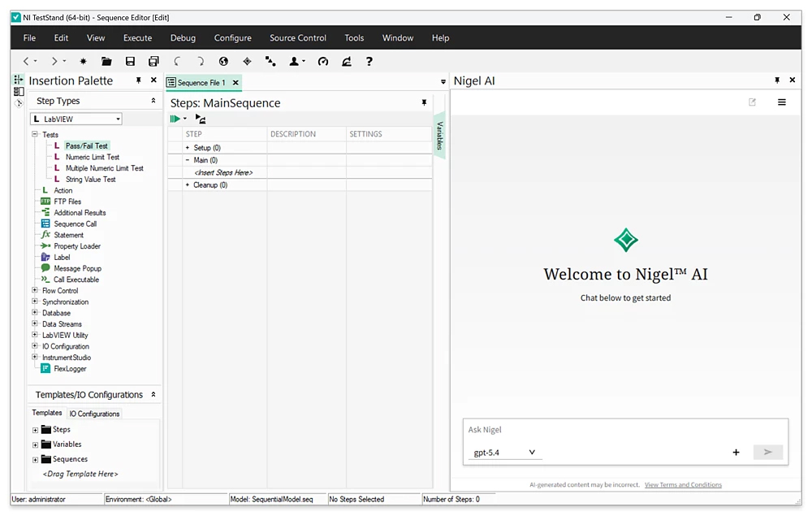Open the LabVIEW adapter dropdown

tap(76, 119)
